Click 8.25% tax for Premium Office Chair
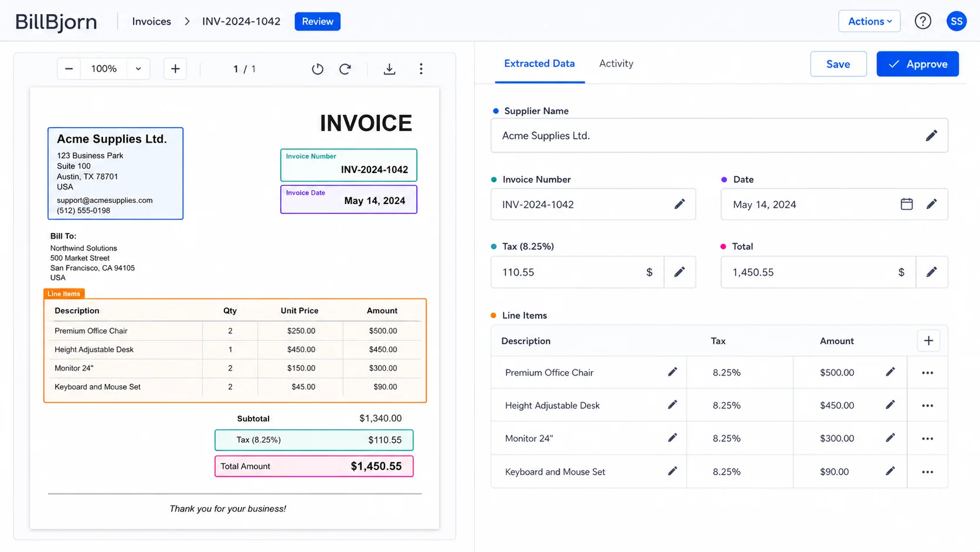 727,372
